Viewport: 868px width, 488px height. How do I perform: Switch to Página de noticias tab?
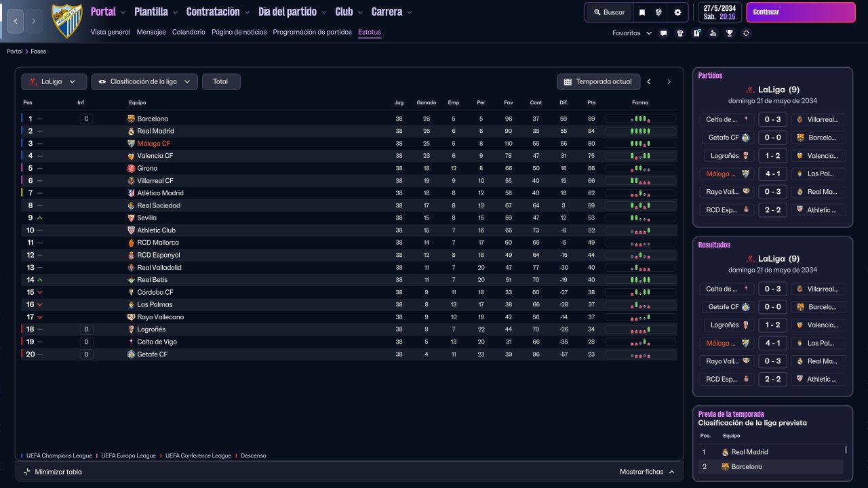pyautogui.click(x=239, y=32)
